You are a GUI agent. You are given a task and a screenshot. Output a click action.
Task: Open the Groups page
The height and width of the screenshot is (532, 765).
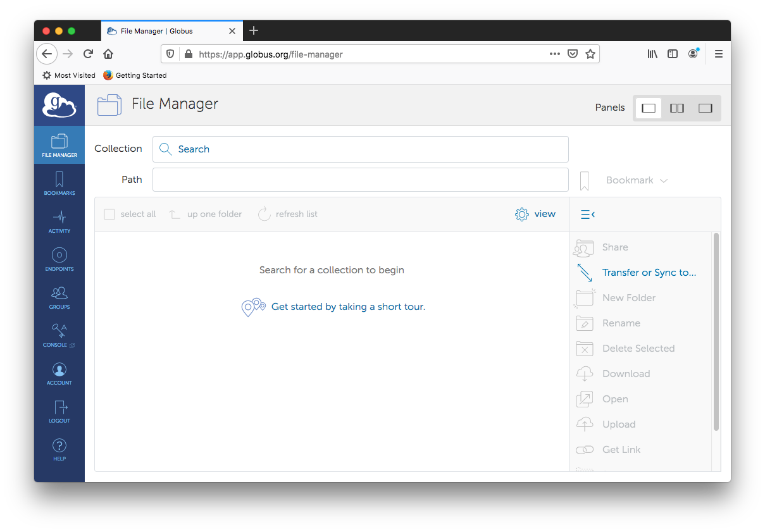[x=59, y=297]
